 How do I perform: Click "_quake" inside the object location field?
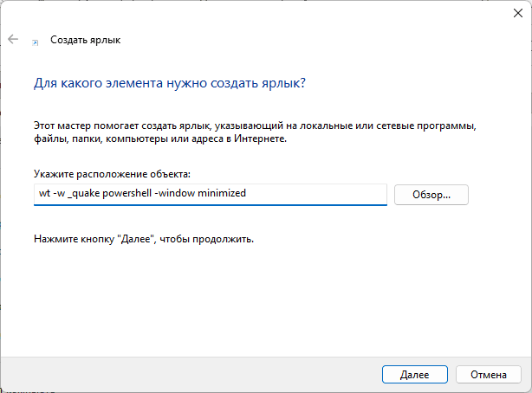82,194
